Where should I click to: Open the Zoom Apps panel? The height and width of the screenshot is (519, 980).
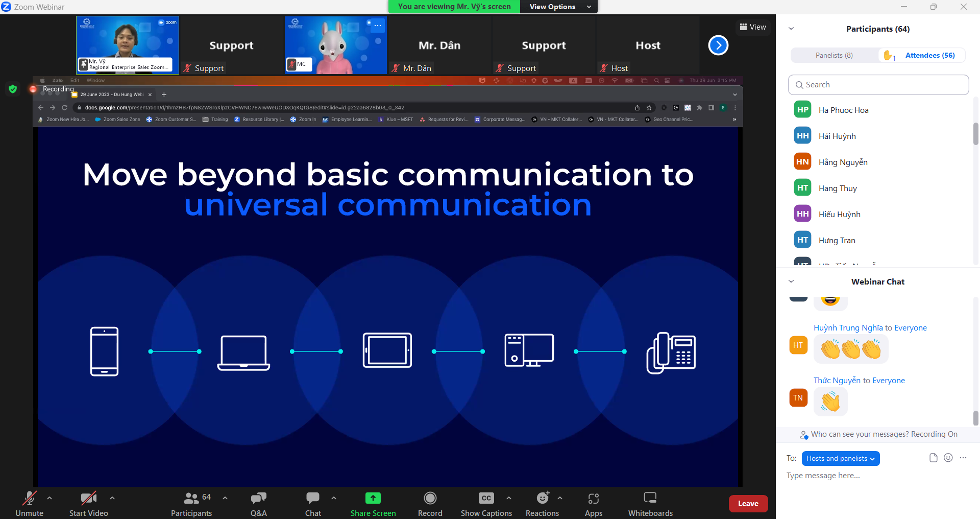[x=593, y=503]
